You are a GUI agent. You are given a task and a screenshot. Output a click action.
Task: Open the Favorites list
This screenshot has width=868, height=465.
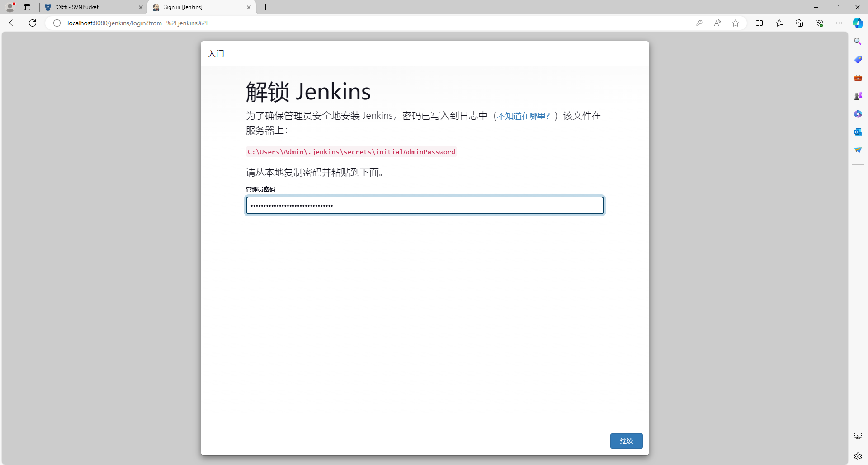pyautogui.click(x=779, y=23)
